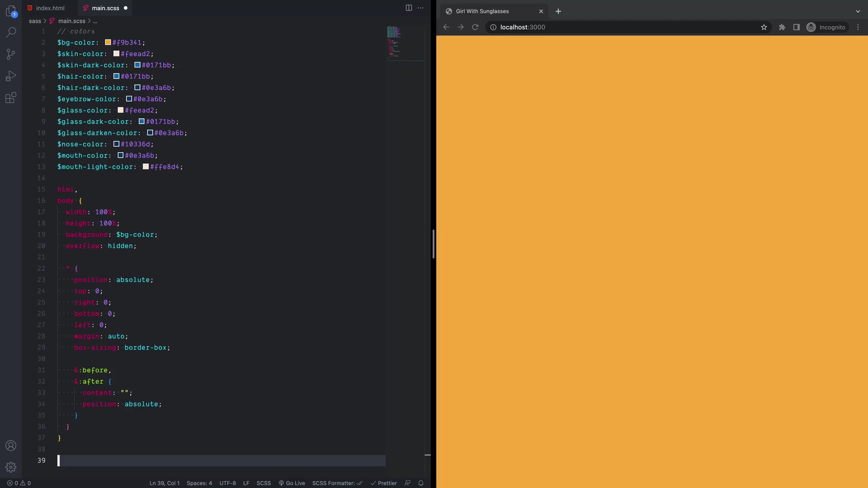Open the Source Control view
This screenshot has height=488, width=868.
click(11, 54)
